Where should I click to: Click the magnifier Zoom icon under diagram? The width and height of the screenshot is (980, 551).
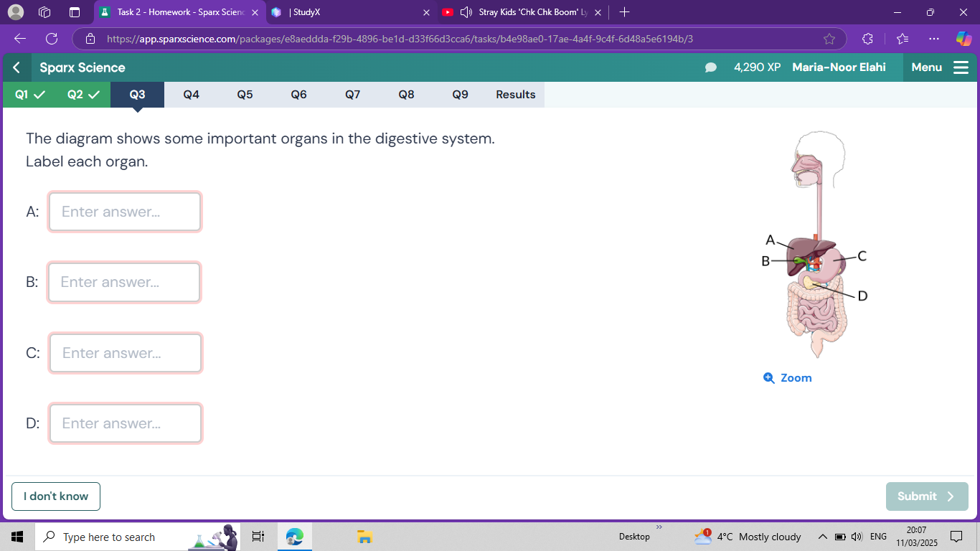pyautogui.click(x=769, y=378)
